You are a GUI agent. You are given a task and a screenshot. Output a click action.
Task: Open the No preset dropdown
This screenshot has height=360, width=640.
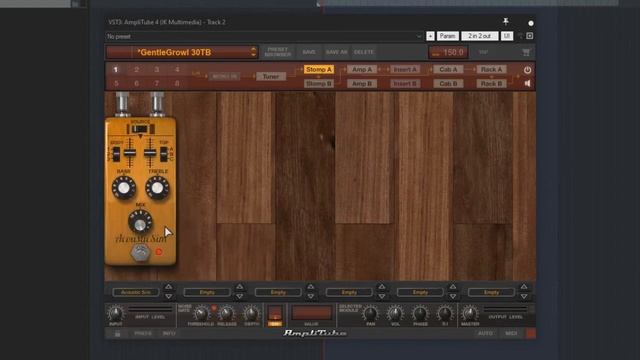[x=264, y=36]
